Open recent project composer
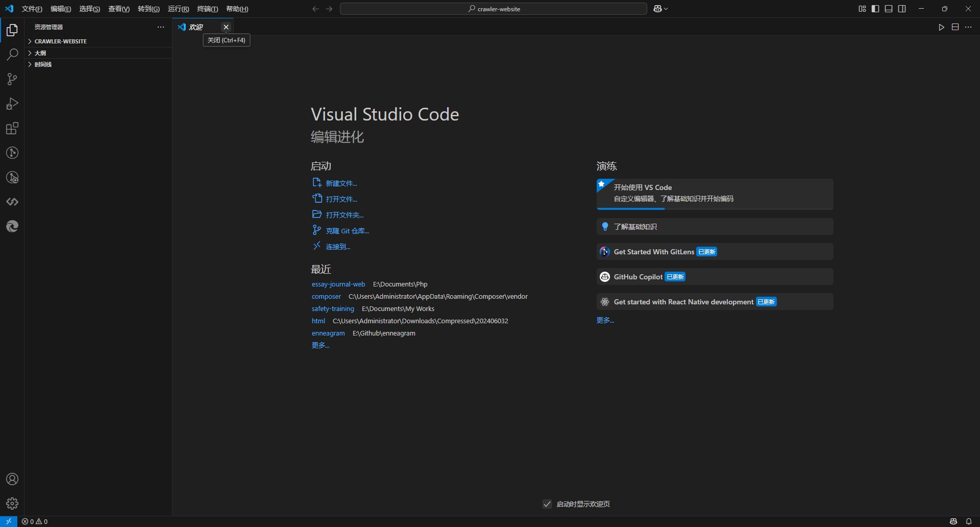 coord(326,297)
